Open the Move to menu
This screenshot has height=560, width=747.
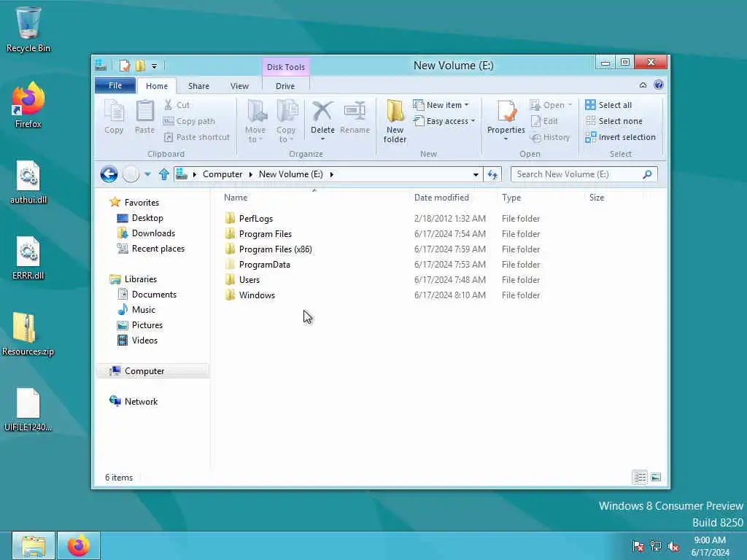click(255, 122)
